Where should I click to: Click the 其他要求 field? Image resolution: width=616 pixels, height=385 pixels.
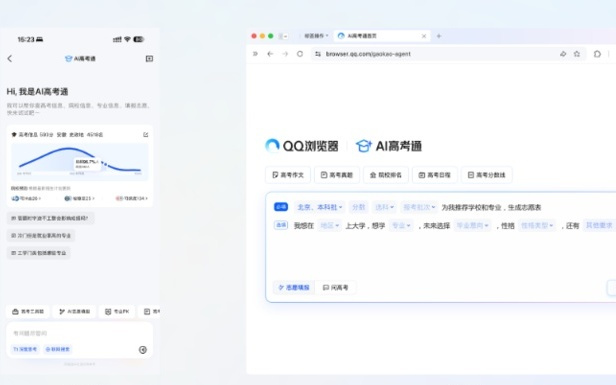[x=599, y=226]
